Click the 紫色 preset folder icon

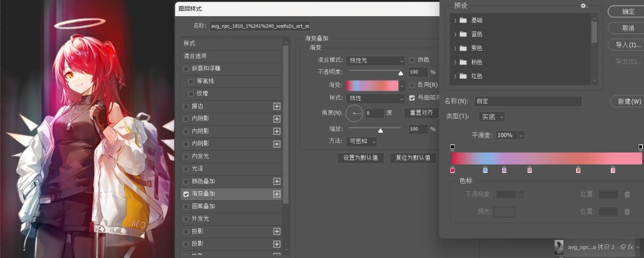coord(463,48)
